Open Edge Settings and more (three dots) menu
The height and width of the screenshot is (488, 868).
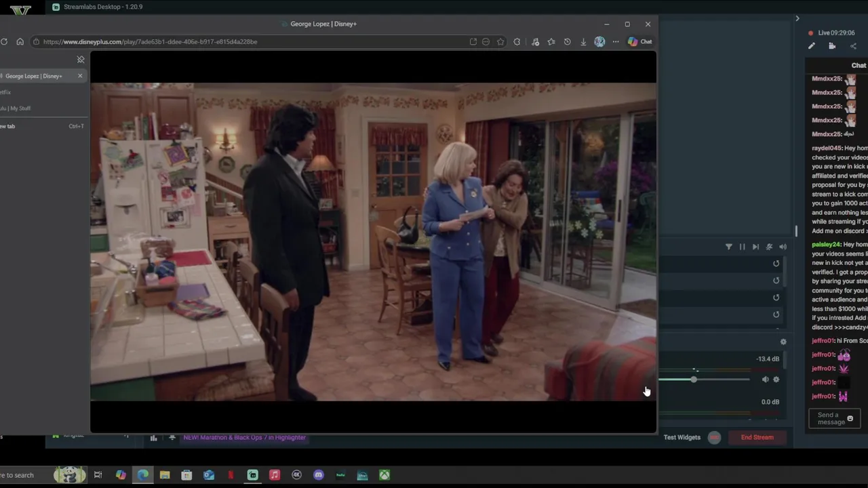click(x=616, y=42)
